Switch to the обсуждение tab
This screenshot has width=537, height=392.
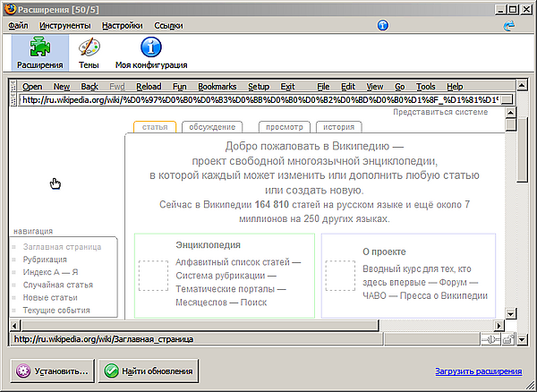pos(212,127)
